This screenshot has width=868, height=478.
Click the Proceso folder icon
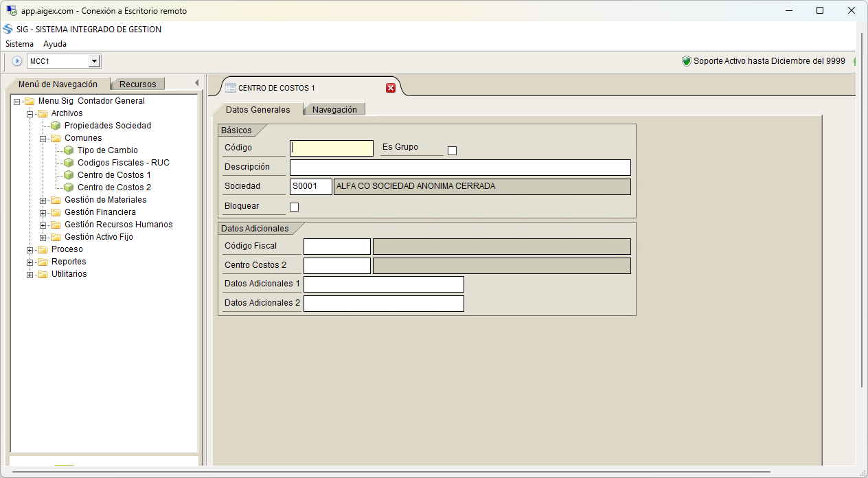[x=43, y=249]
